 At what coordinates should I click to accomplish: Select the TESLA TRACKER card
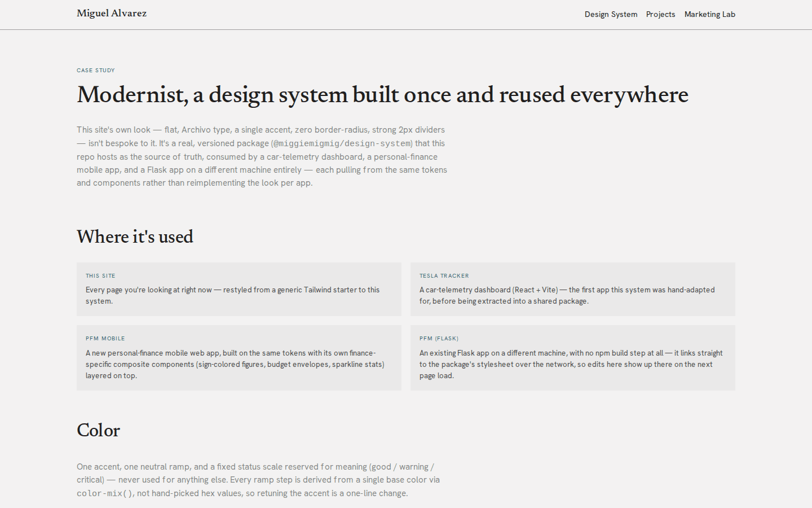573,289
